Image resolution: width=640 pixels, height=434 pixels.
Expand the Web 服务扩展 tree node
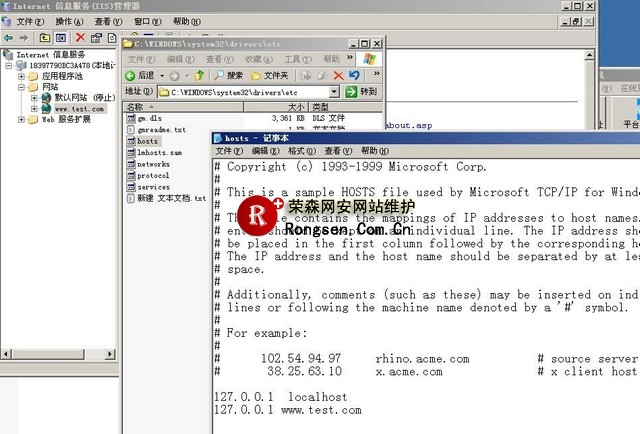coord(21,119)
